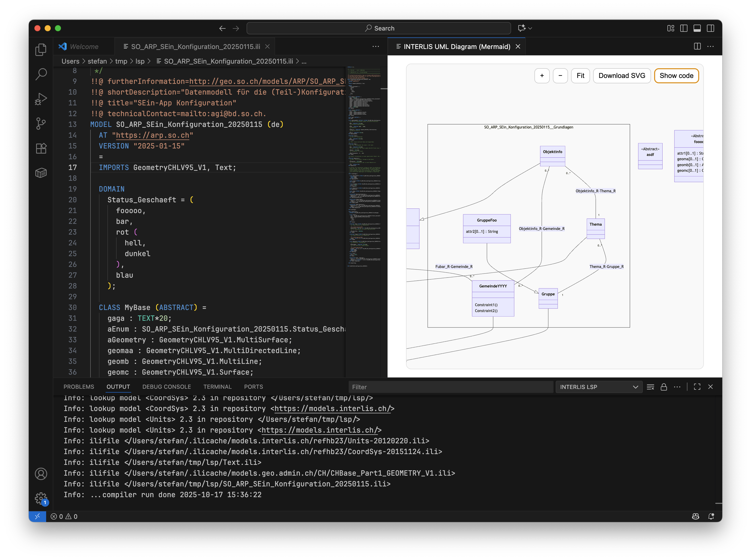Viewport: 751px width, 560px height.
Task: Open the INTERLIS LSP output channel dropdown
Action: (x=598, y=387)
